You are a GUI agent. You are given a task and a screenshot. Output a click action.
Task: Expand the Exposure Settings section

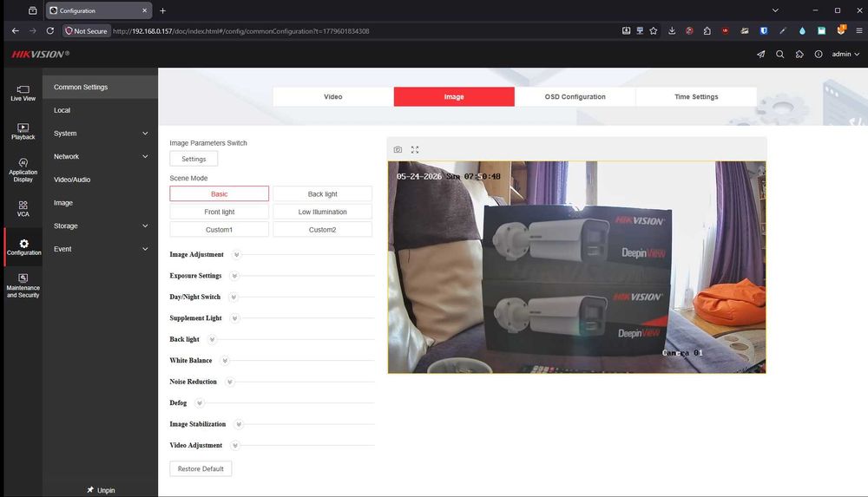234,276
